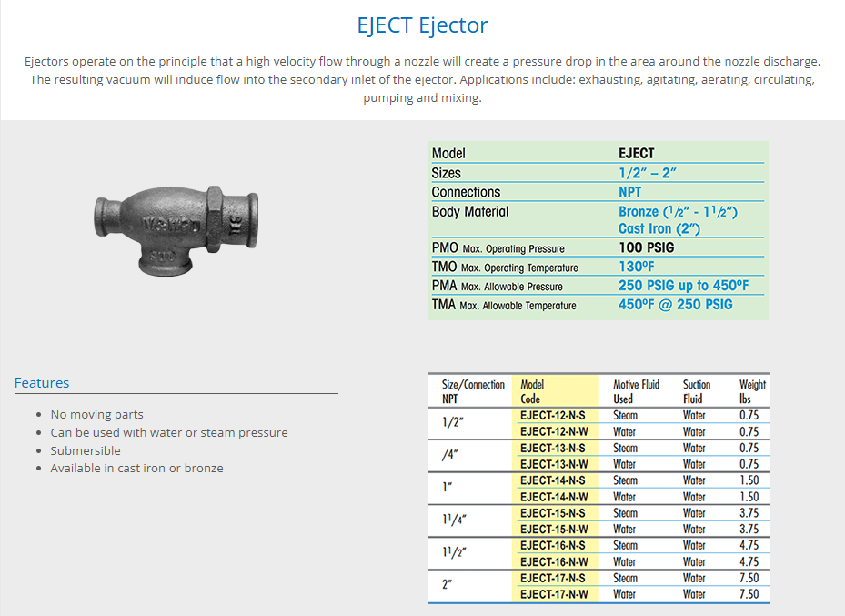Select model code EJECT-16-N-W

pos(553,561)
